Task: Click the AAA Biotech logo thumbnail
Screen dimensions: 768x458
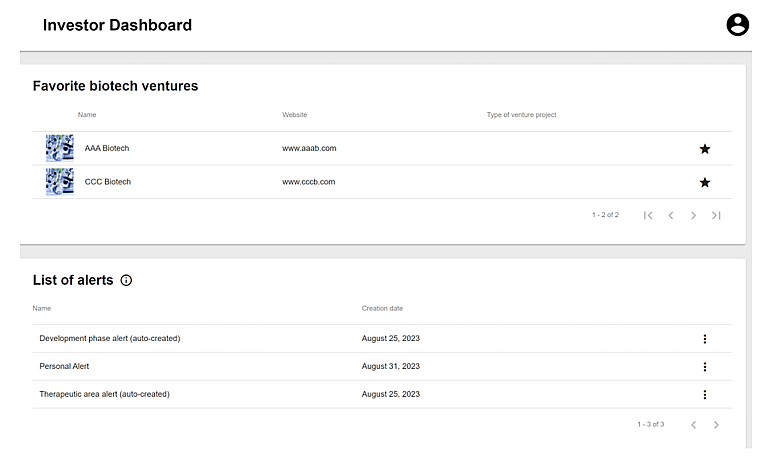Action: tap(60, 148)
